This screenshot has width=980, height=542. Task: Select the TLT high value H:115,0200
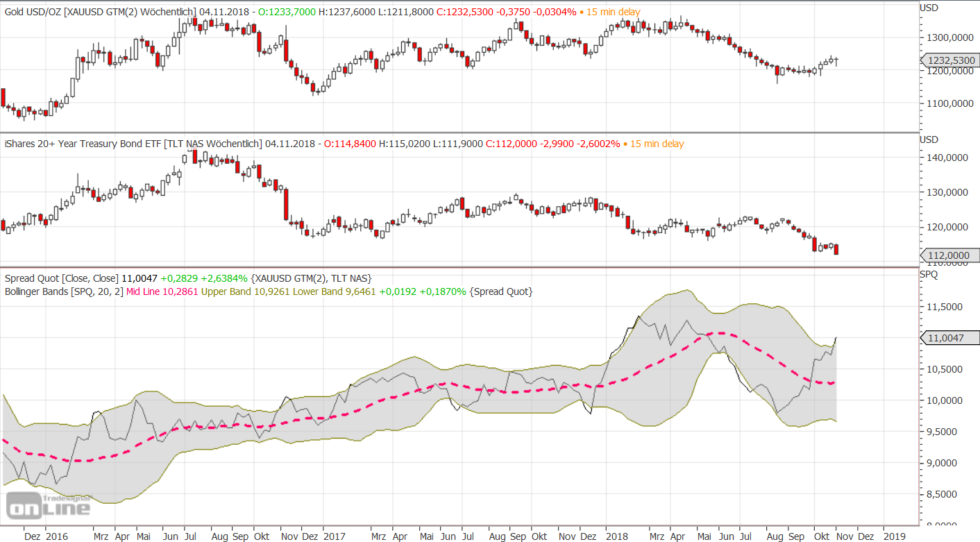405,144
